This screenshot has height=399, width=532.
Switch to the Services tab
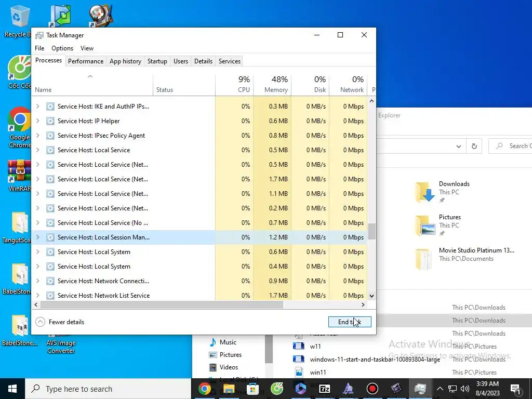[x=229, y=61]
